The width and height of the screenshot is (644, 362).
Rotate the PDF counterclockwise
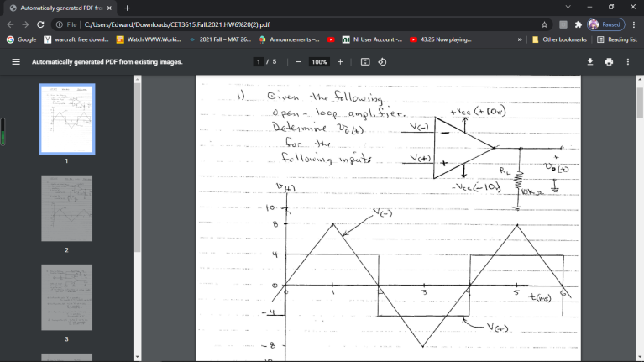pyautogui.click(x=382, y=62)
